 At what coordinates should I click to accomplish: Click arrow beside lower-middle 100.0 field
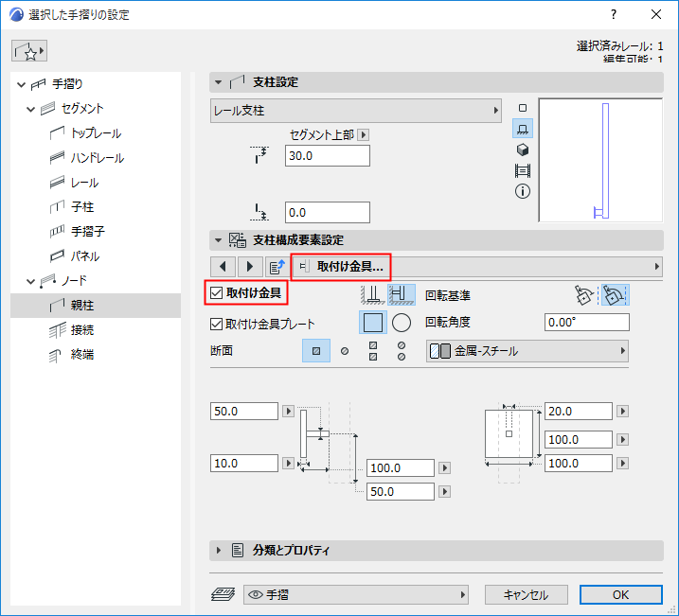pos(445,468)
